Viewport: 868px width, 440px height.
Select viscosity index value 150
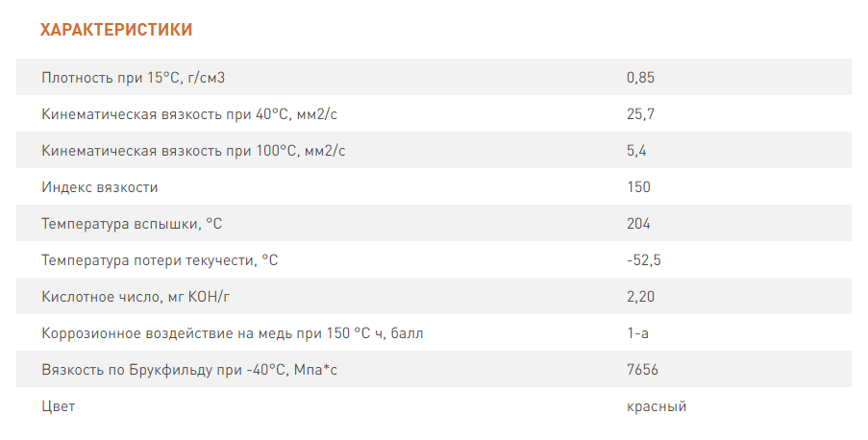click(638, 187)
